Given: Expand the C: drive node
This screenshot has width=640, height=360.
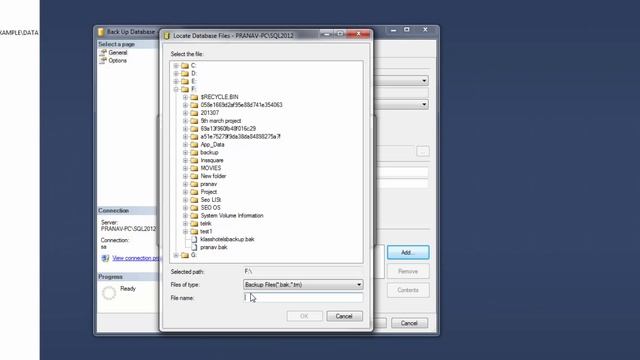Looking at the screenshot, I should click(176, 66).
